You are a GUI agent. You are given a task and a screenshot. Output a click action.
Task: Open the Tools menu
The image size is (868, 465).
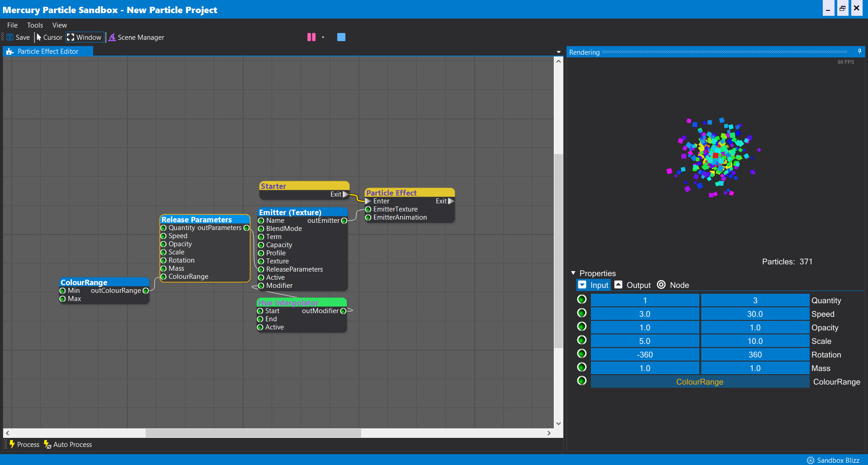click(35, 25)
